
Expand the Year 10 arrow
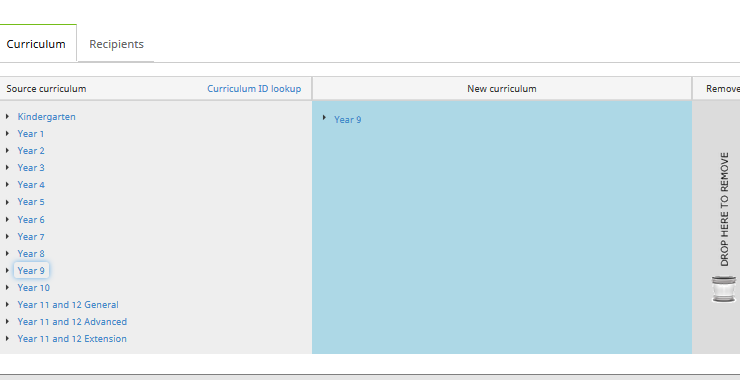click(x=8, y=287)
